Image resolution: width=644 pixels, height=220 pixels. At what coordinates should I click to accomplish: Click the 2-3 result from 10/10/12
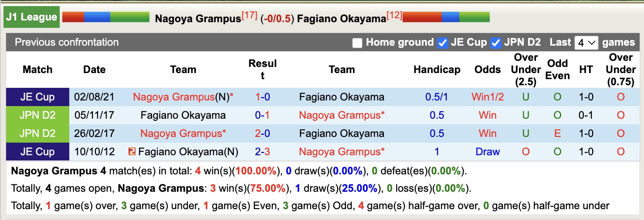263,152
